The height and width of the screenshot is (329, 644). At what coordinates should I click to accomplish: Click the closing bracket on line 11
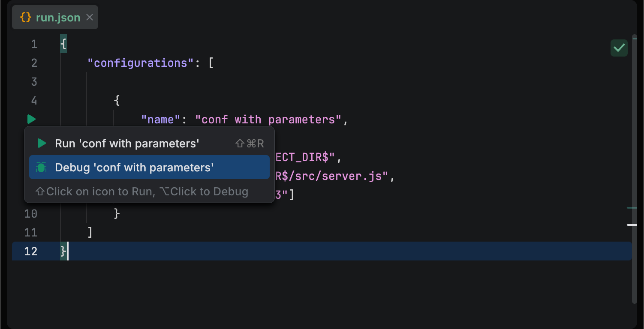tap(90, 233)
